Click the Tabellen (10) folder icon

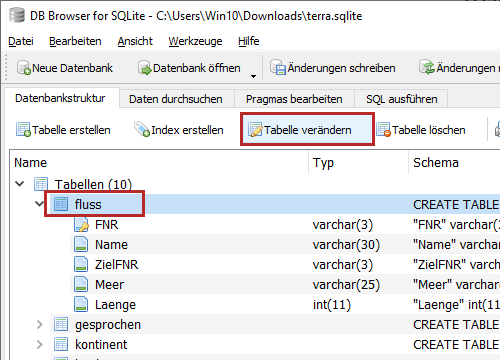click(41, 184)
